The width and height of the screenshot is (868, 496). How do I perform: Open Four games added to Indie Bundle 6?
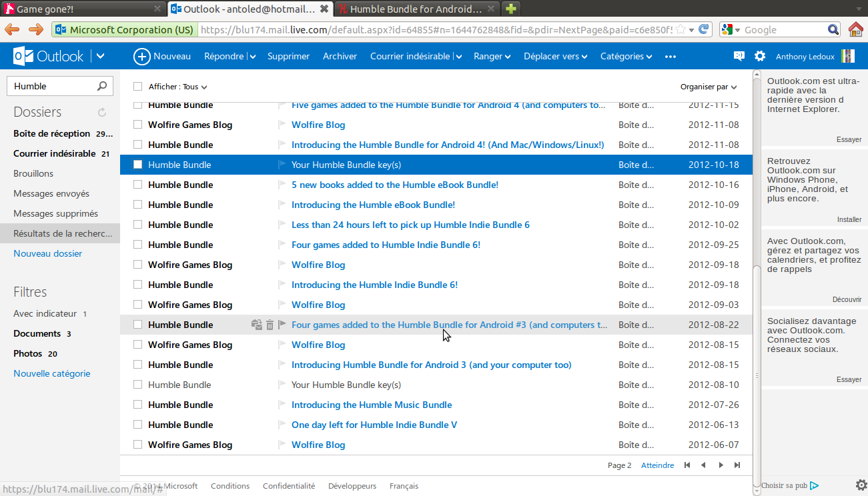click(x=386, y=245)
